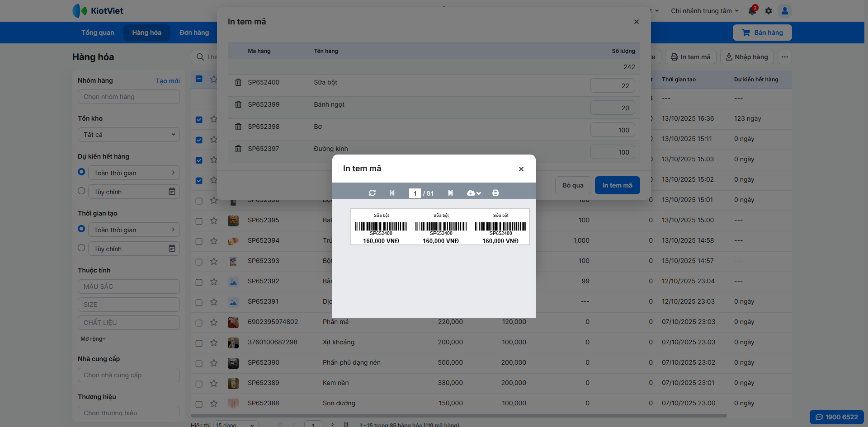Click In tem mã toolbar button
Screen dimensions: 868x427
(x=690, y=57)
